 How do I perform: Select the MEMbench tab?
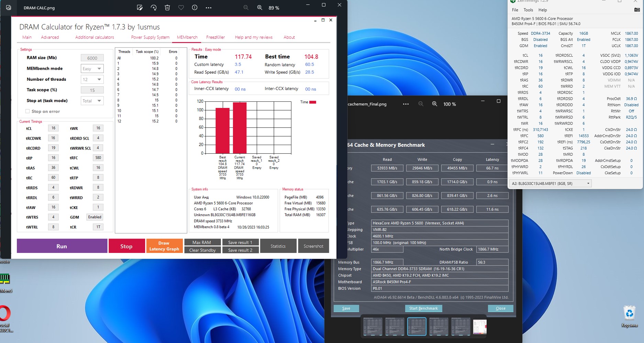pos(187,37)
